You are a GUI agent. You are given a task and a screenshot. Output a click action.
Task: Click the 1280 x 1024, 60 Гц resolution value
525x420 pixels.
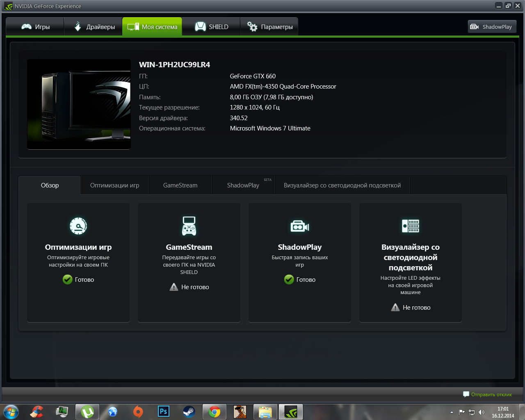click(x=255, y=107)
